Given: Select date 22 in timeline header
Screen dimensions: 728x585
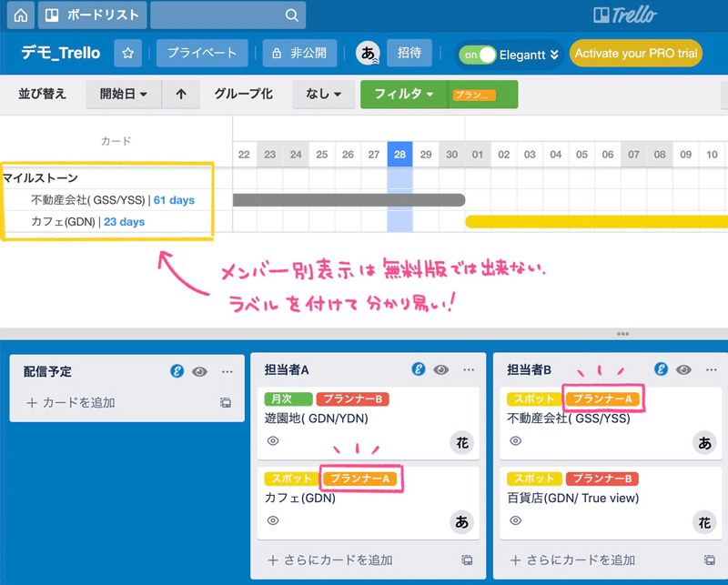Looking at the screenshot, I should tap(244, 155).
